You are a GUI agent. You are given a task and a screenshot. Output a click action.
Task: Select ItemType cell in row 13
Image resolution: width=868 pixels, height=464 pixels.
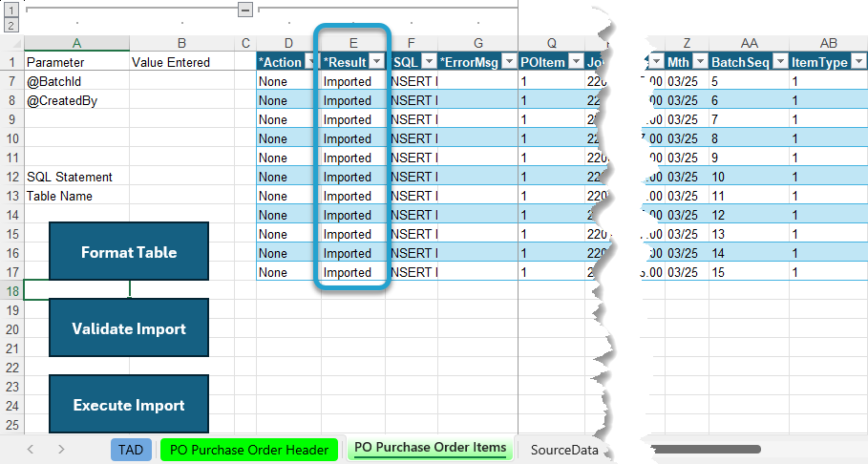point(828,196)
